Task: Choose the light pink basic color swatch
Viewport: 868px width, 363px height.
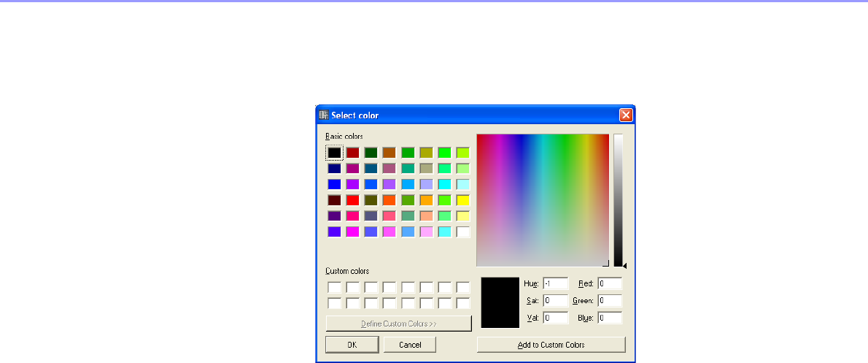Action: (426, 232)
